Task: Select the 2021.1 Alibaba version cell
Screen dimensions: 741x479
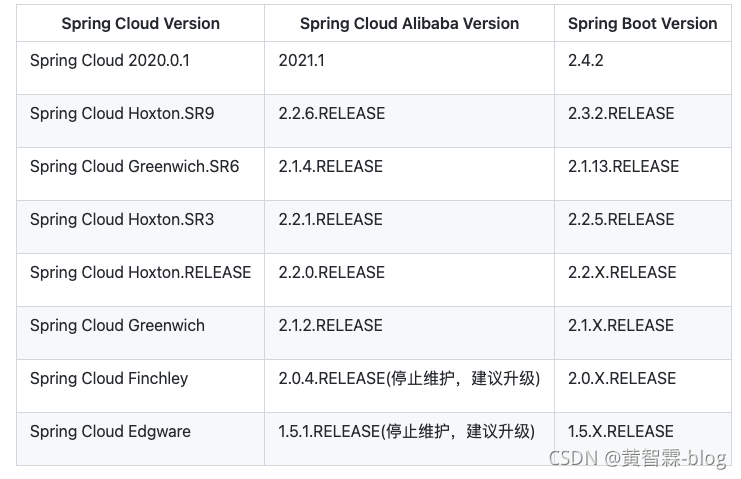Action: (302, 61)
